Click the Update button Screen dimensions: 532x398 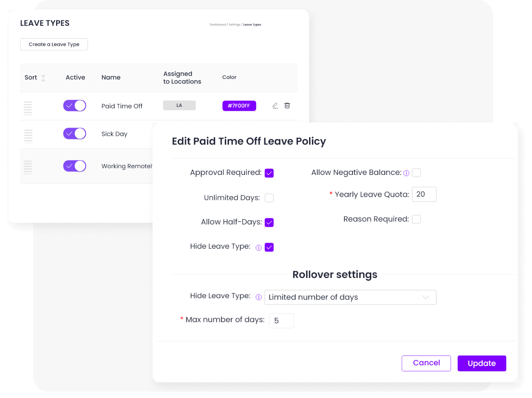point(482,363)
